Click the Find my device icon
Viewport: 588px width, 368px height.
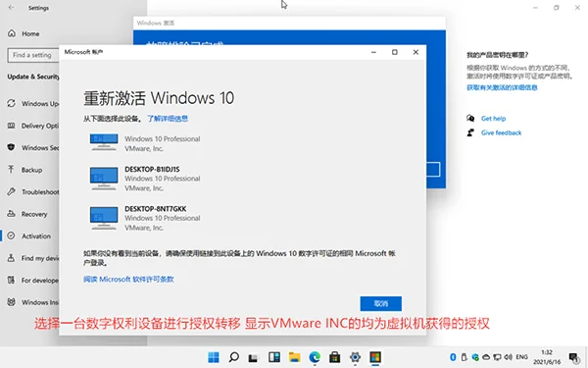[11, 258]
